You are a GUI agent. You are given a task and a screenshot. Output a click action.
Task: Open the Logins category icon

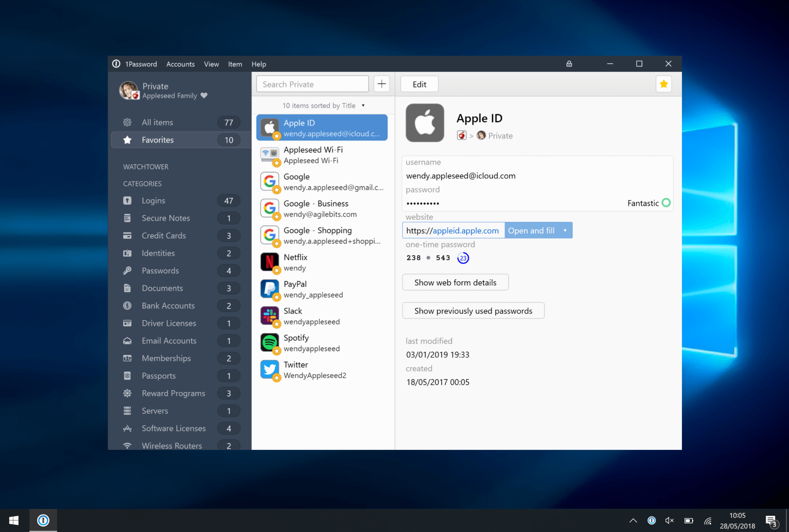click(127, 201)
